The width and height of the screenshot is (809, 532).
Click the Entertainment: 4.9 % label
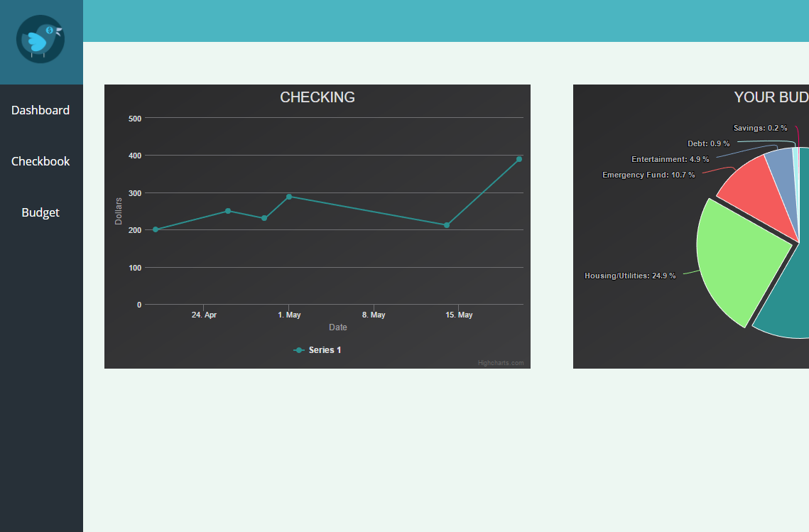[x=670, y=159]
